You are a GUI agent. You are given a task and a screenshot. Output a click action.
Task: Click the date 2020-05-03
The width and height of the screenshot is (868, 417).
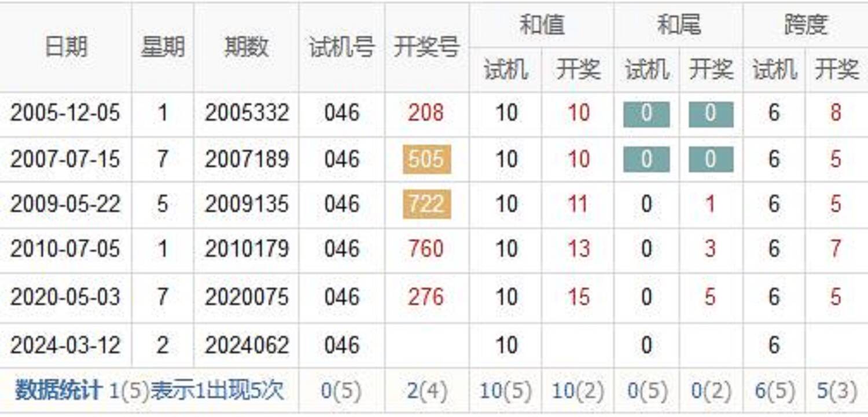pos(65,297)
